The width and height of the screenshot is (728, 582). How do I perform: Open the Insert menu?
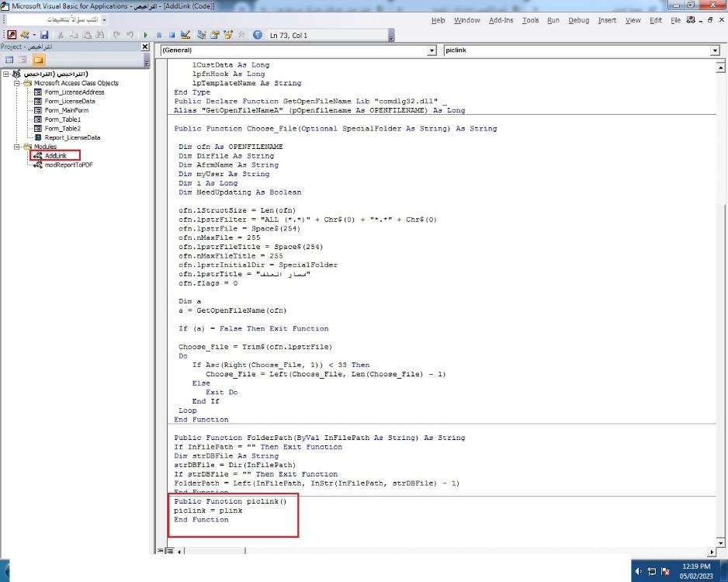(607, 20)
